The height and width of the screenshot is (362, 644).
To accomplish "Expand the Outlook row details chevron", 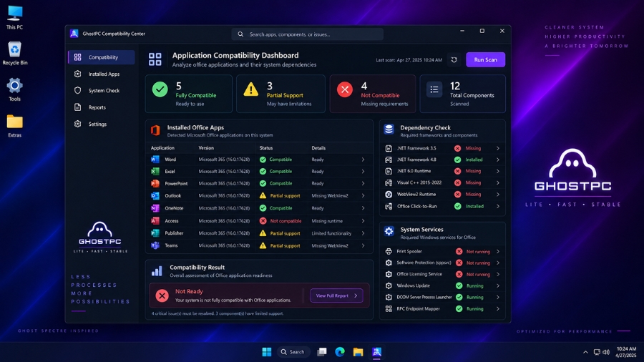I will click(x=363, y=196).
